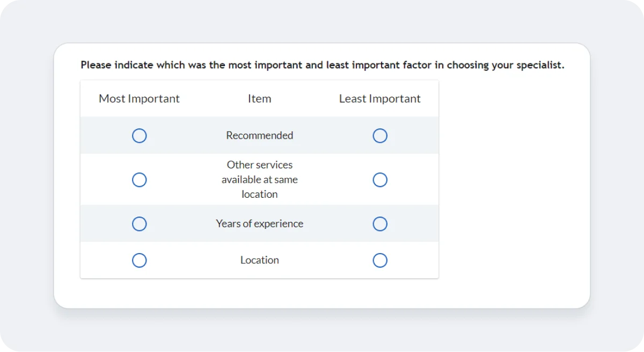Click the survey question heading text

point(322,64)
